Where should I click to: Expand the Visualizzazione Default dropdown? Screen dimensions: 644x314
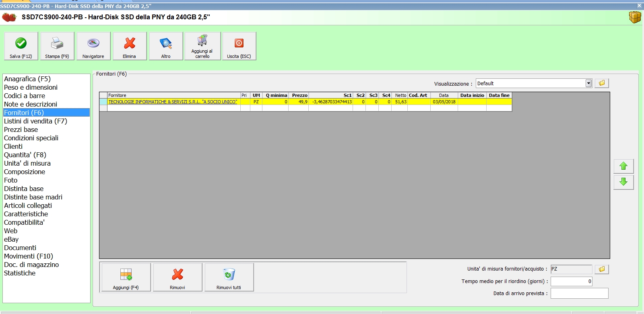pos(588,83)
